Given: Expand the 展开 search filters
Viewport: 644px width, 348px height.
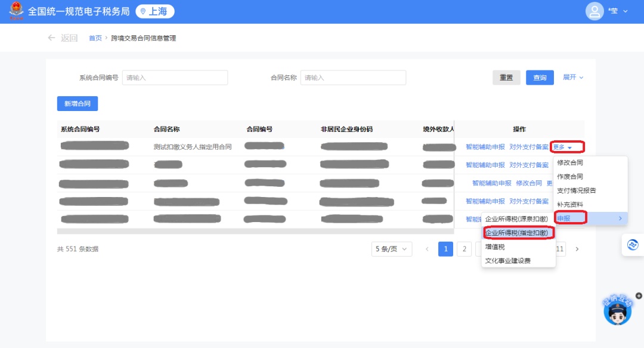Looking at the screenshot, I should (x=573, y=78).
